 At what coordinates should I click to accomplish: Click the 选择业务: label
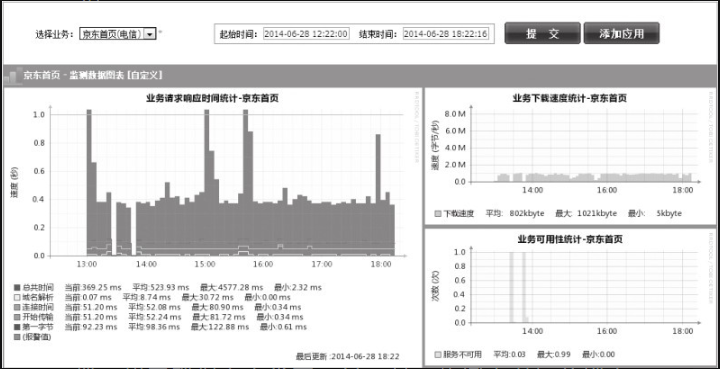tap(54, 34)
